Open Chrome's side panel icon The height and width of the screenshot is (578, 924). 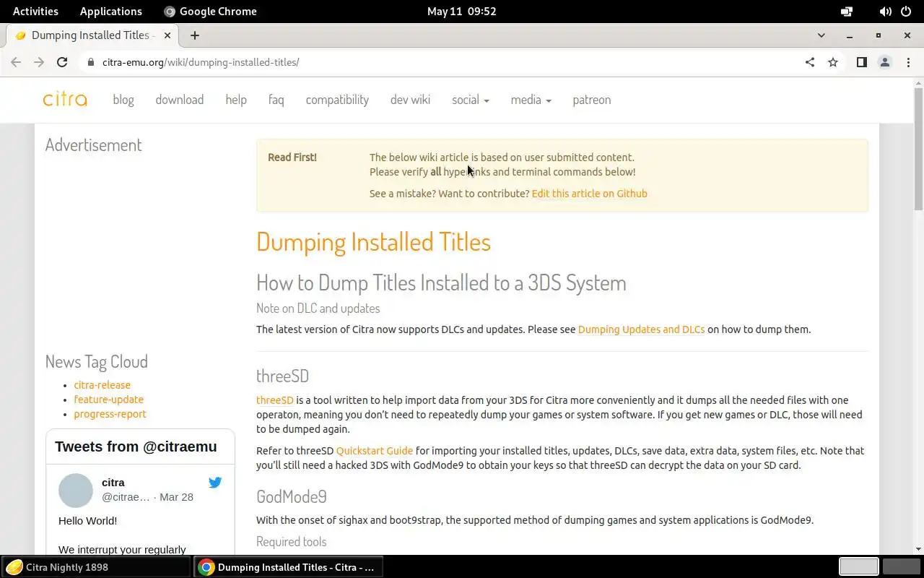(861, 62)
